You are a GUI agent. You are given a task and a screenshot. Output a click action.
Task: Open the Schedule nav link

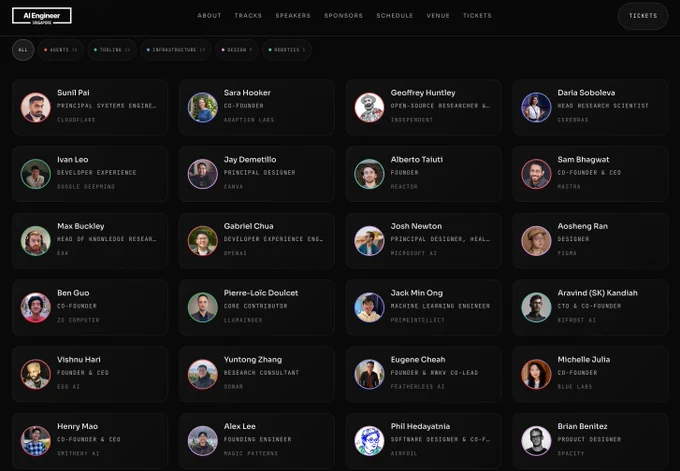[395, 16]
